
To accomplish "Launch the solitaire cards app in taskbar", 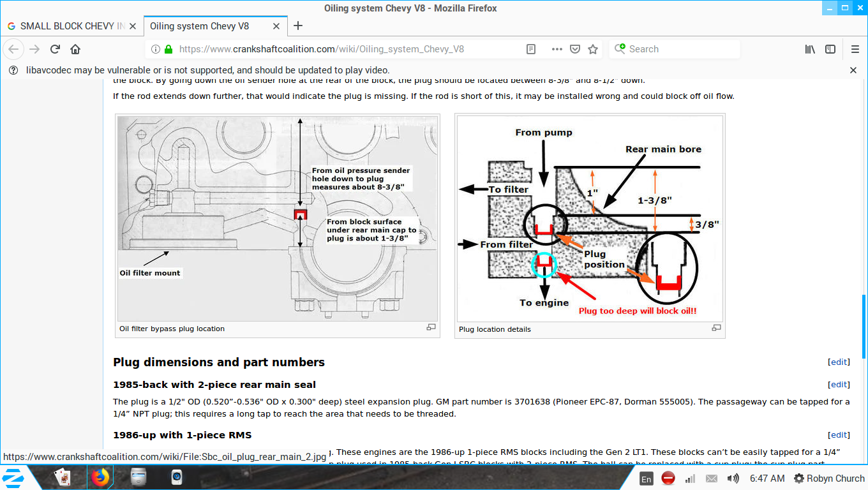I will click(63, 478).
